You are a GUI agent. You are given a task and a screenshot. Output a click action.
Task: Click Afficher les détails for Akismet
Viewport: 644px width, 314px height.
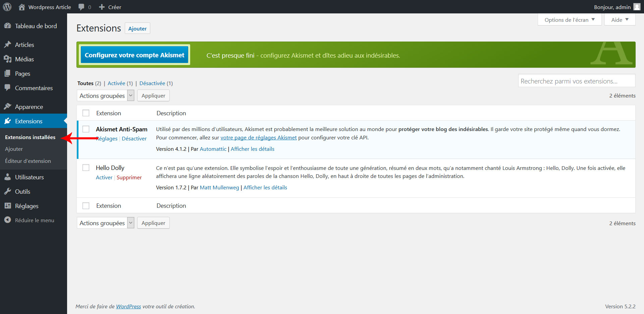253,149
